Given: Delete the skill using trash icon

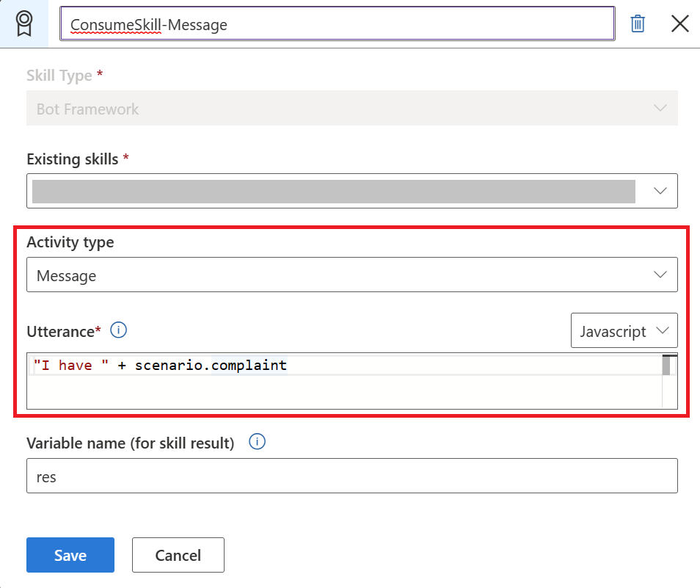Looking at the screenshot, I should coord(637,23).
